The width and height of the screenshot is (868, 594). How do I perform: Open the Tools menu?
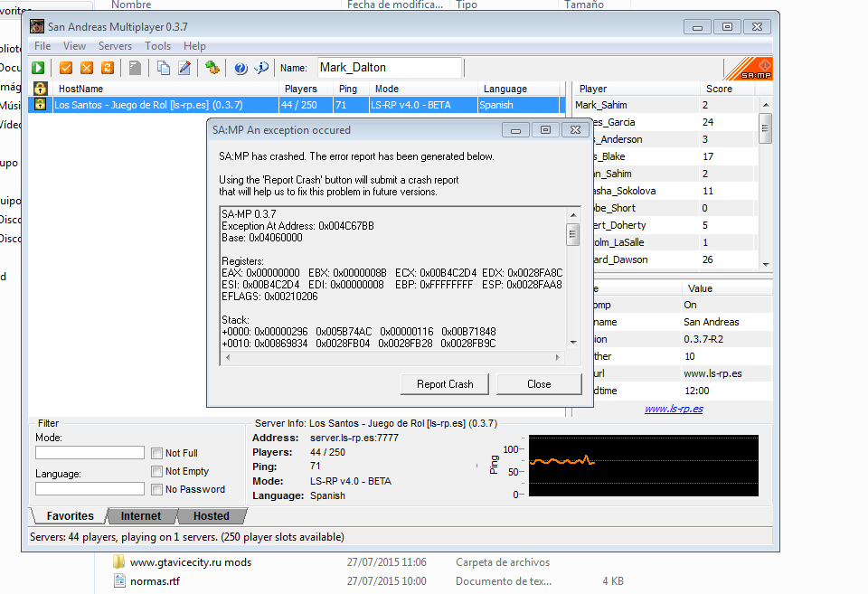pos(157,46)
